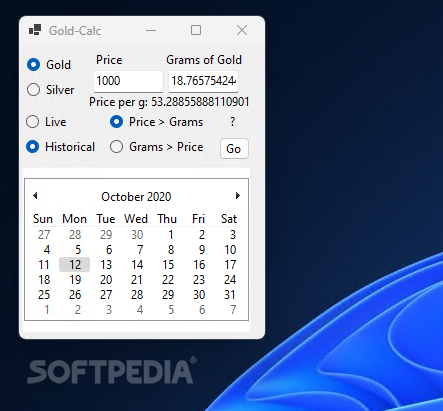
Task: Select October 22 in the calendar
Action: point(168,280)
